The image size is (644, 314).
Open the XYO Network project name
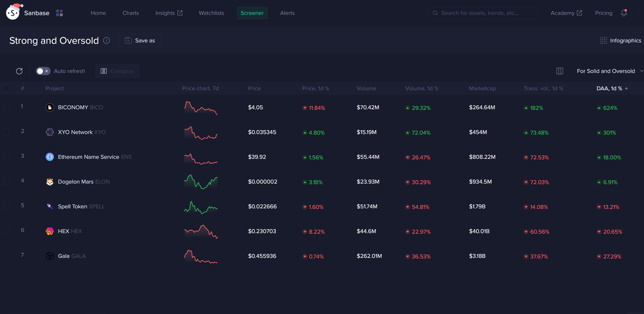coord(75,132)
